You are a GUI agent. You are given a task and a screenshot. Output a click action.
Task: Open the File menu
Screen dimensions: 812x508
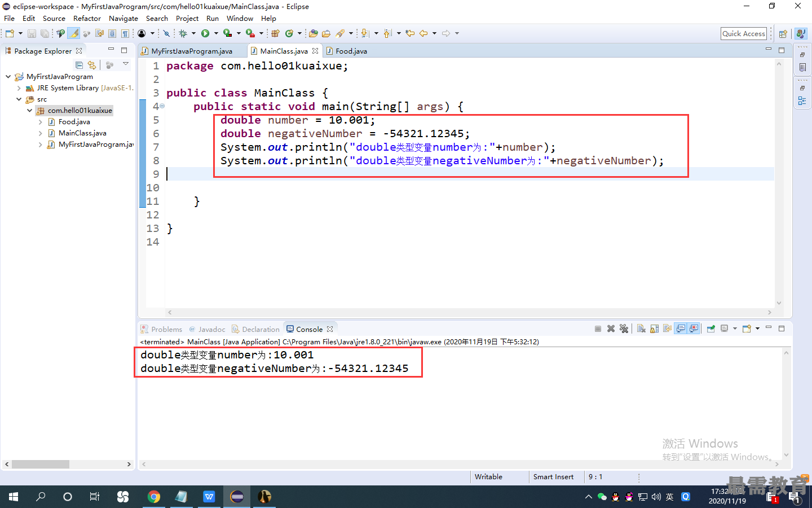pyautogui.click(x=10, y=18)
